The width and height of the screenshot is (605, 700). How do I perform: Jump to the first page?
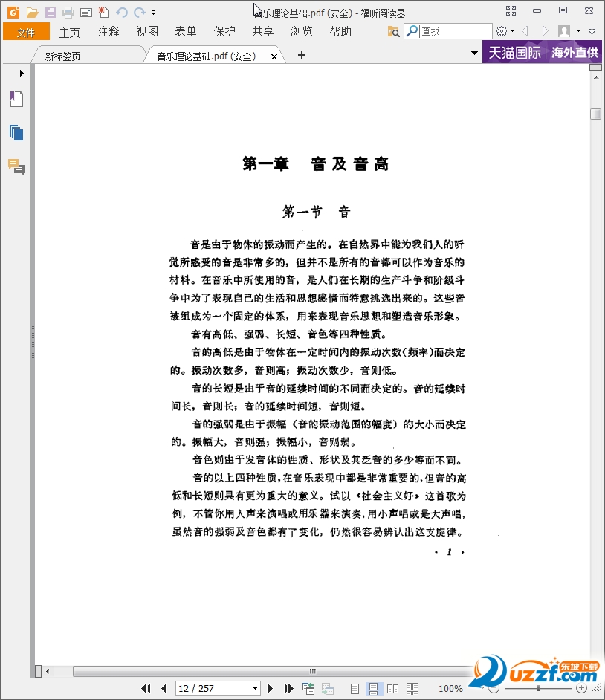tap(146, 689)
